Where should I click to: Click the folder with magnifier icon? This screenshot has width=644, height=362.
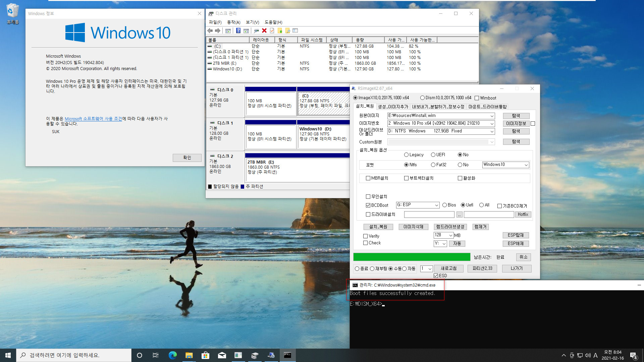point(287,31)
